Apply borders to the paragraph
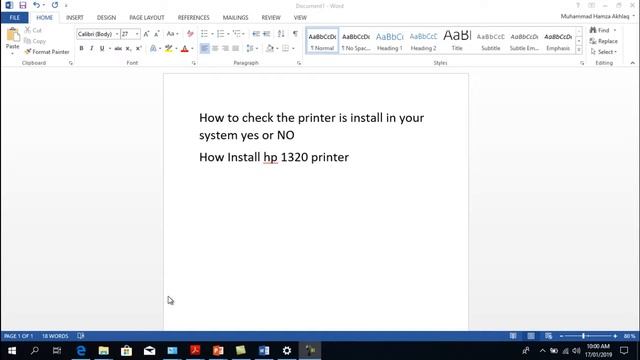 click(x=285, y=49)
